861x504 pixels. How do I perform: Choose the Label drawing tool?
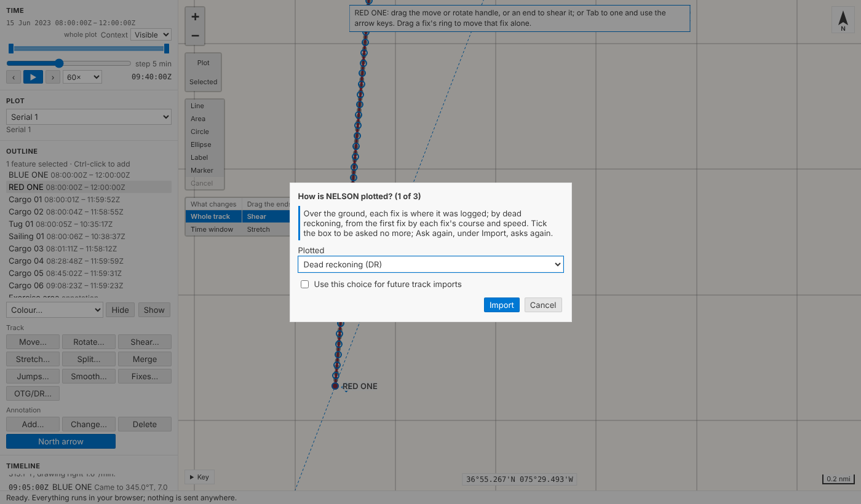[x=205, y=157]
